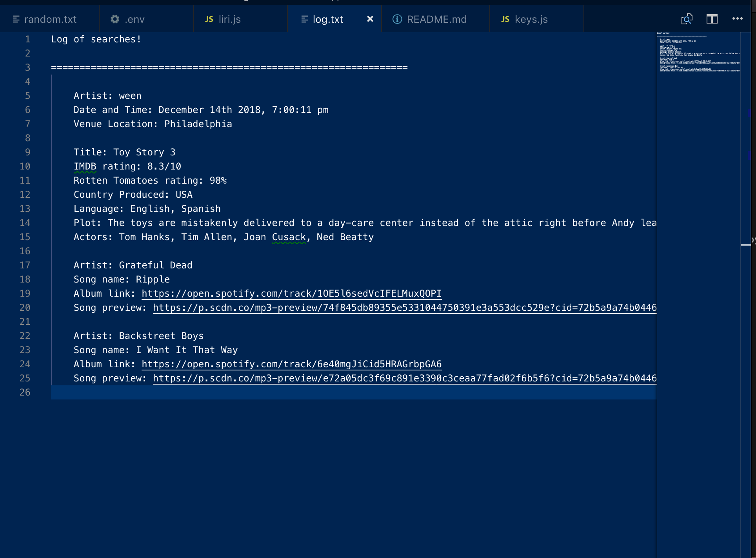
Task: Open the more actions ellipsis menu
Action: pyautogui.click(x=737, y=19)
